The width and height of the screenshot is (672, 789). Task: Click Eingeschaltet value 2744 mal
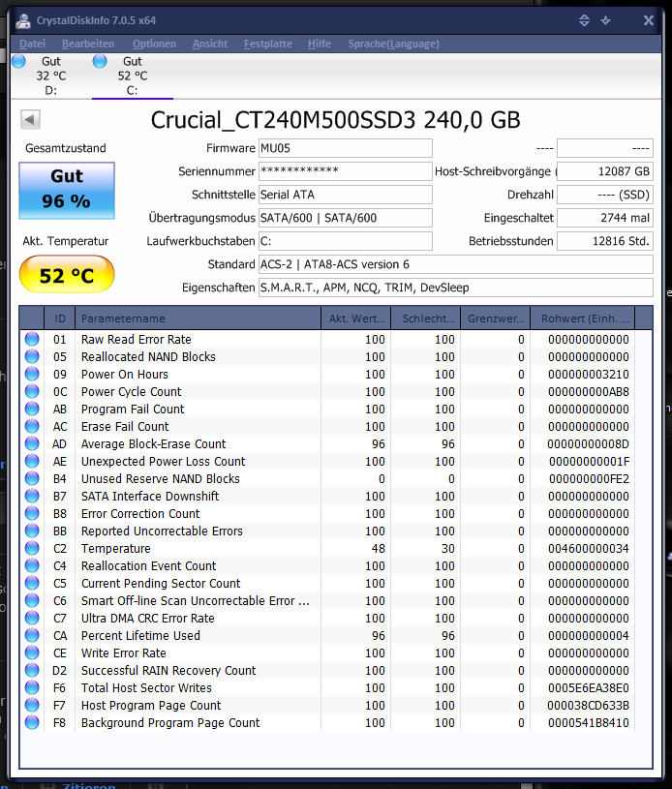pyautogui.click(x=605, y=218)
